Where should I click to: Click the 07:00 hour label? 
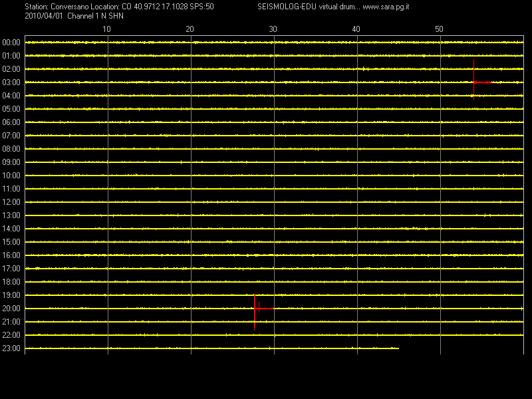(11, 136)
